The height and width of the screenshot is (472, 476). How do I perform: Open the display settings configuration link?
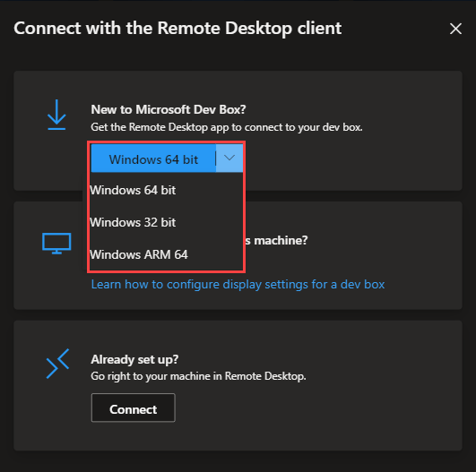pyautogui.click(x=238, y=285)
